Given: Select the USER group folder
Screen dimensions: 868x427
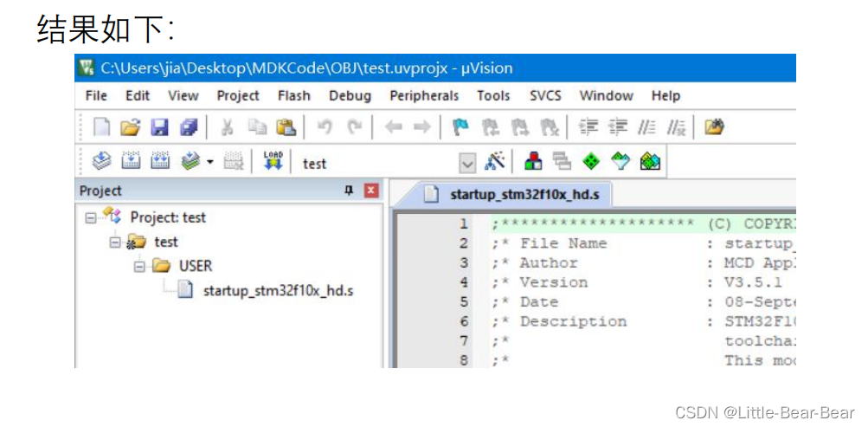Looking at the screenshot, I should [196, 267].
